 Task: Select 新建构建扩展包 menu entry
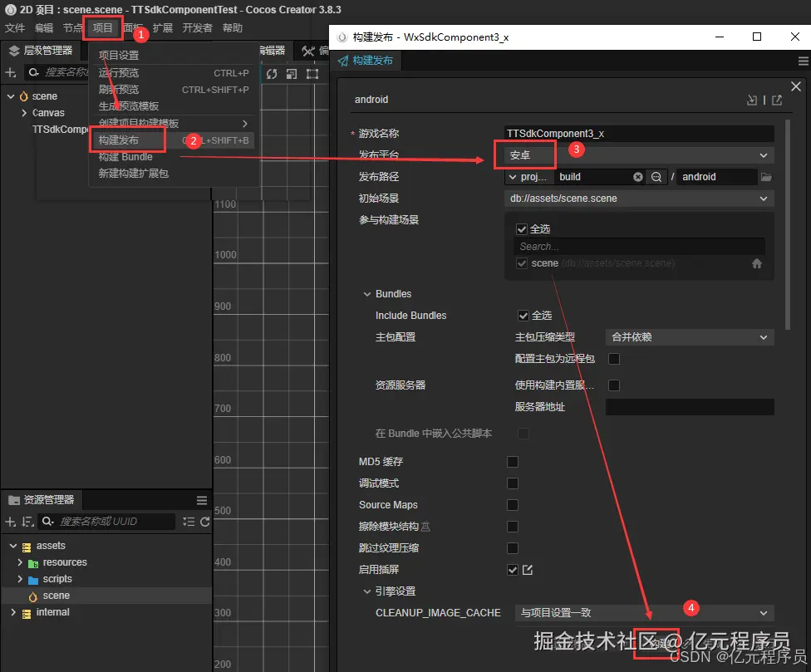[134, 173]
